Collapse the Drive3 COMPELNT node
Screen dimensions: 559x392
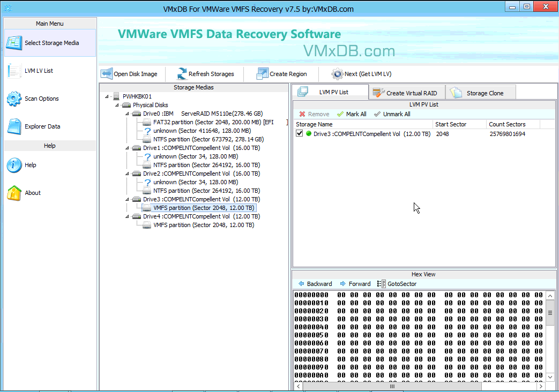[x=127, y=199]
